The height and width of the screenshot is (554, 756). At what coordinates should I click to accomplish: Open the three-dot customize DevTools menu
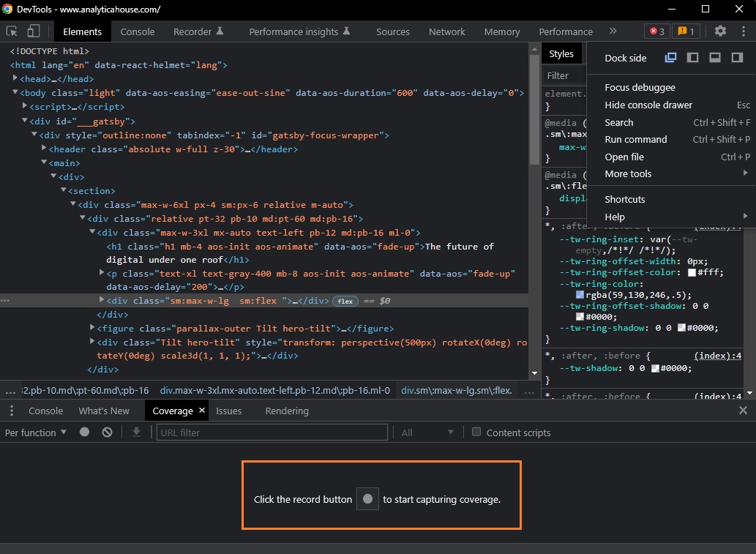tap(743, 31)
